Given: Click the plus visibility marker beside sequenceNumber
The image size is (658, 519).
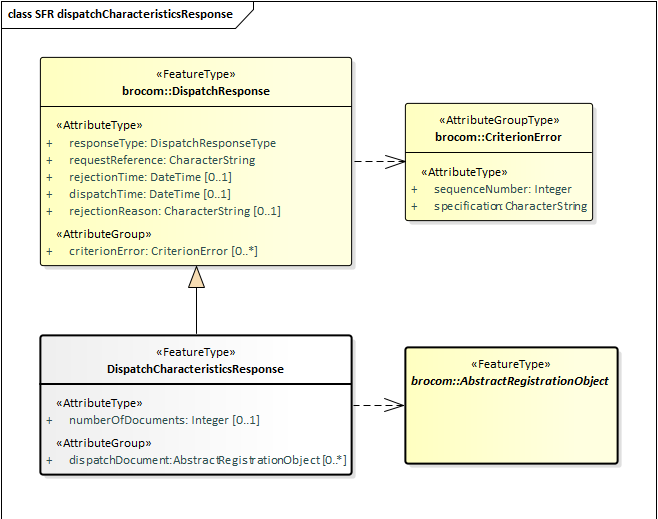Looking at the screenshot, I should (x=415, y=189).
